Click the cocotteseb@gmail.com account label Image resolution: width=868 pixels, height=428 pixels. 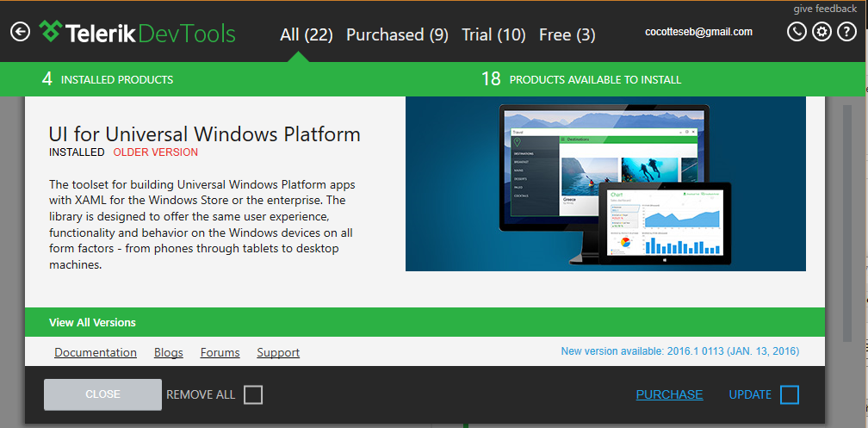tap(698, 32)
